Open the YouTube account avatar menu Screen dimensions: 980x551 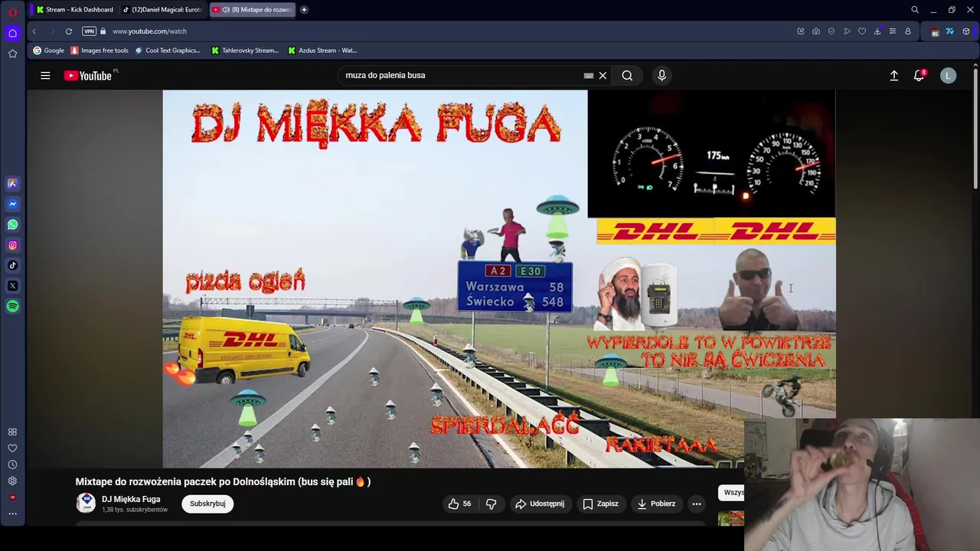[948, 75]
